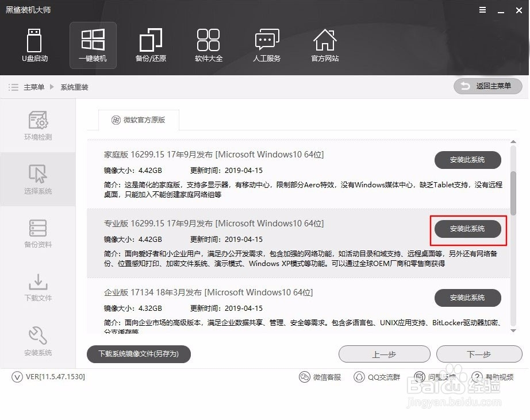Go to 备份资料 step in sidebar

[38, 233]
